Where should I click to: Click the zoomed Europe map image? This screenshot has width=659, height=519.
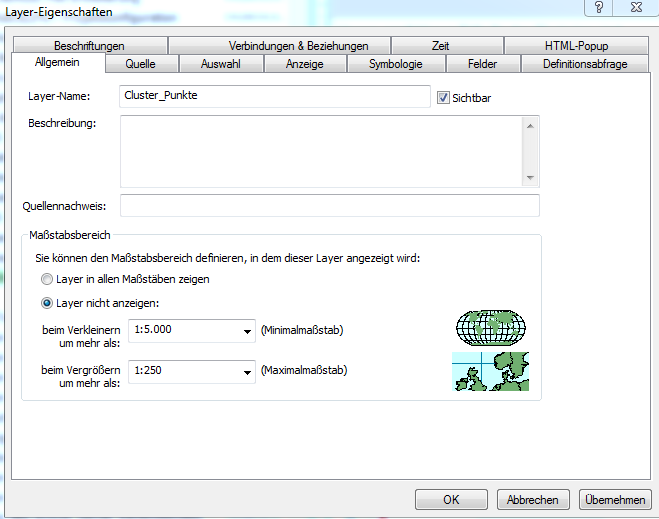pos(490,371)
